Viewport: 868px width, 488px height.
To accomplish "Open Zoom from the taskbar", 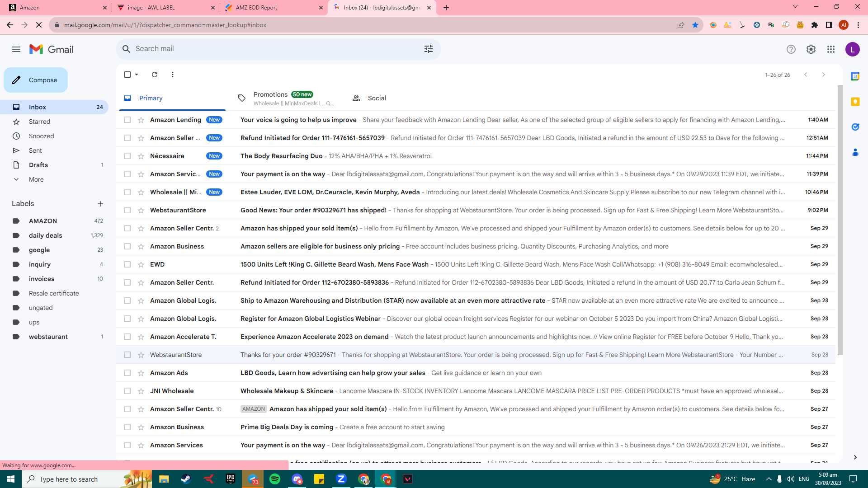I will pos(341,479).
